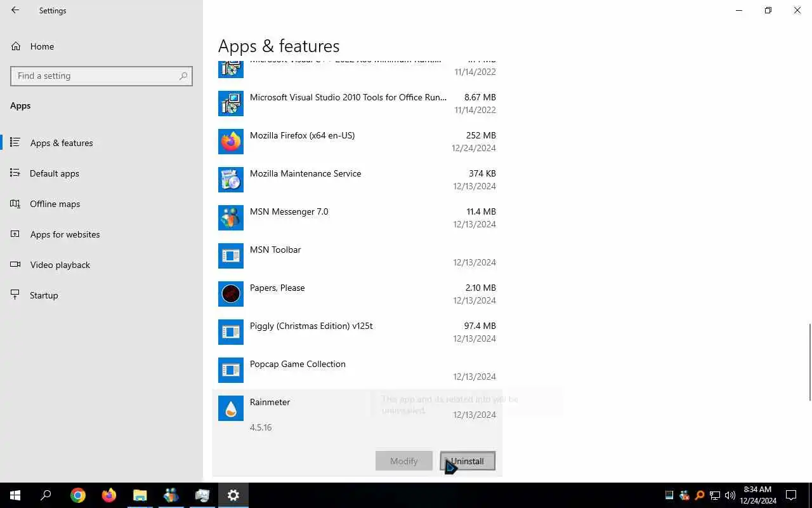The image size is (812, 508).
Task: Click the Startup sidebar icon
Action: 15,295
